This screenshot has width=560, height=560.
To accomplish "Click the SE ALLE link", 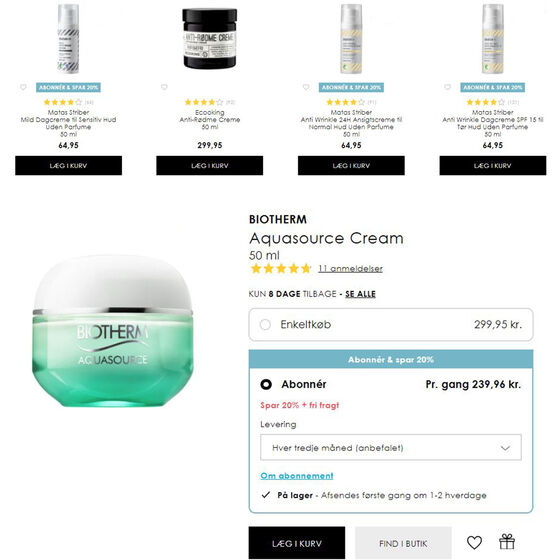I will click(x=360, y=294).
